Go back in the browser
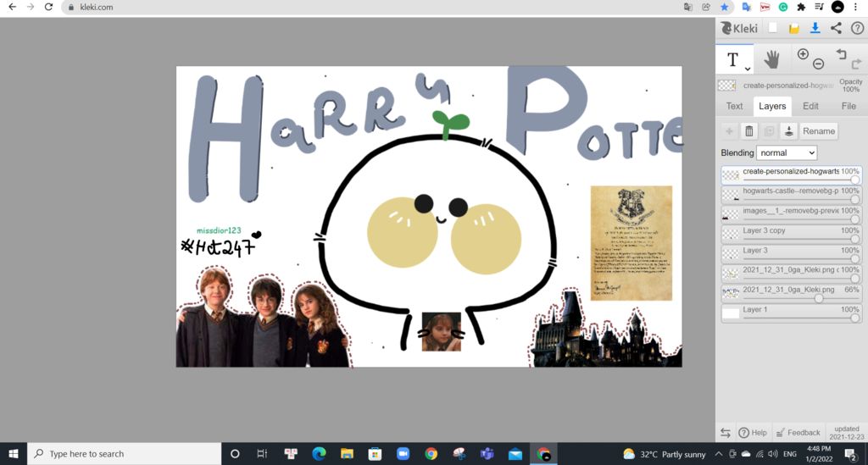 (12, 7)
